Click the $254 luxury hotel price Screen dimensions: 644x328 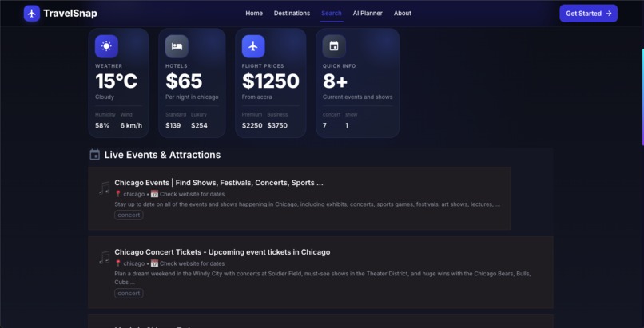199,125
